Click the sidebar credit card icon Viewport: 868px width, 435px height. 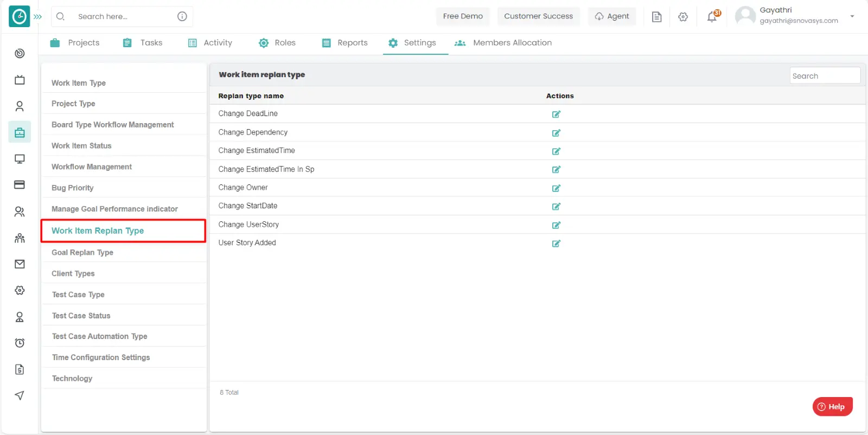(x=20, y=185)
